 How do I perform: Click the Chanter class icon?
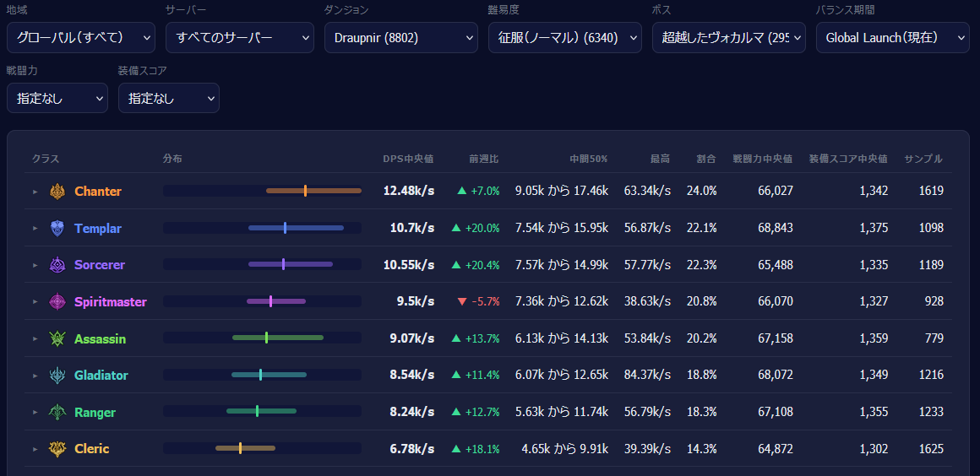point(57,191)
